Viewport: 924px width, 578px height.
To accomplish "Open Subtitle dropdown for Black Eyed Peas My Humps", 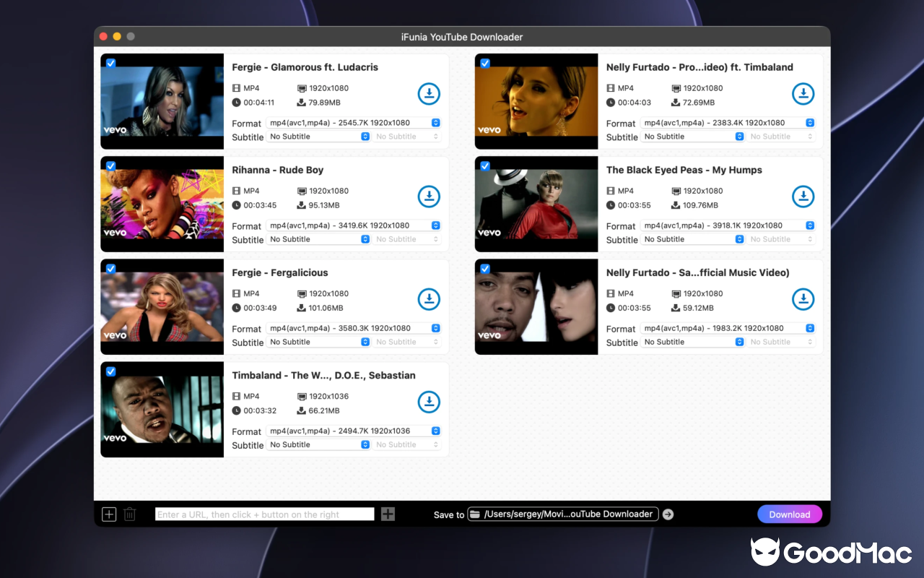I will pos(692,239).
